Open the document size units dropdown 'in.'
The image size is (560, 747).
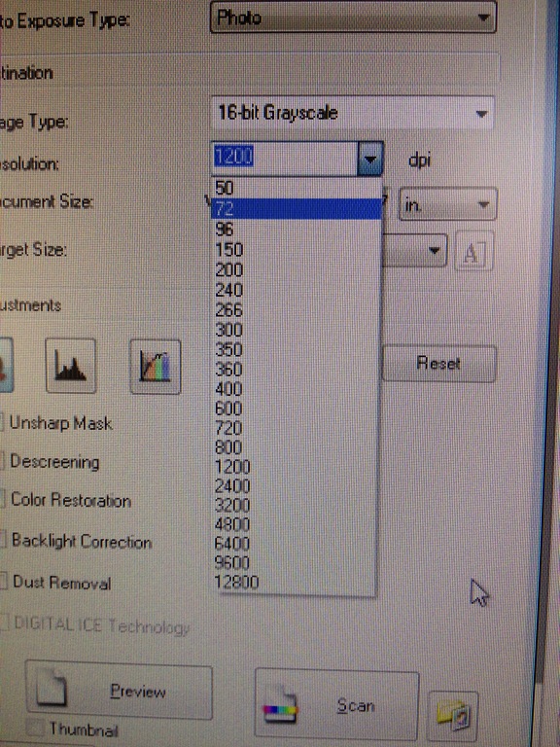click(x=447, y=204)
